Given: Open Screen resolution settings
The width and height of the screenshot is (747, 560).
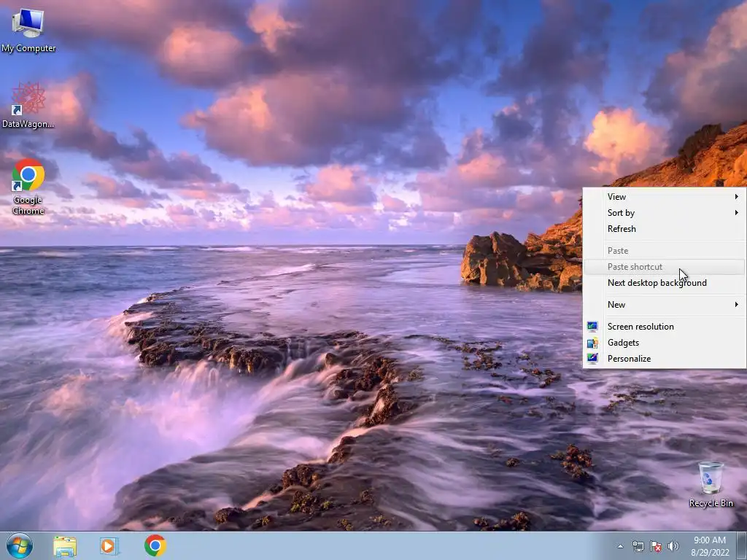Looking at the screenshot, I should tap(664, 327).
